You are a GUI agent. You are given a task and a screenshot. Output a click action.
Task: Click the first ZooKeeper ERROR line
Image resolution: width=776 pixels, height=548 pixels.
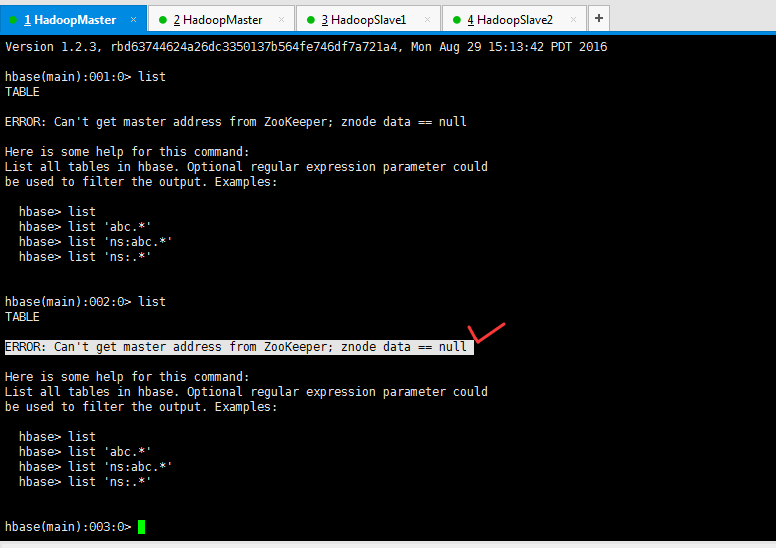236,122
